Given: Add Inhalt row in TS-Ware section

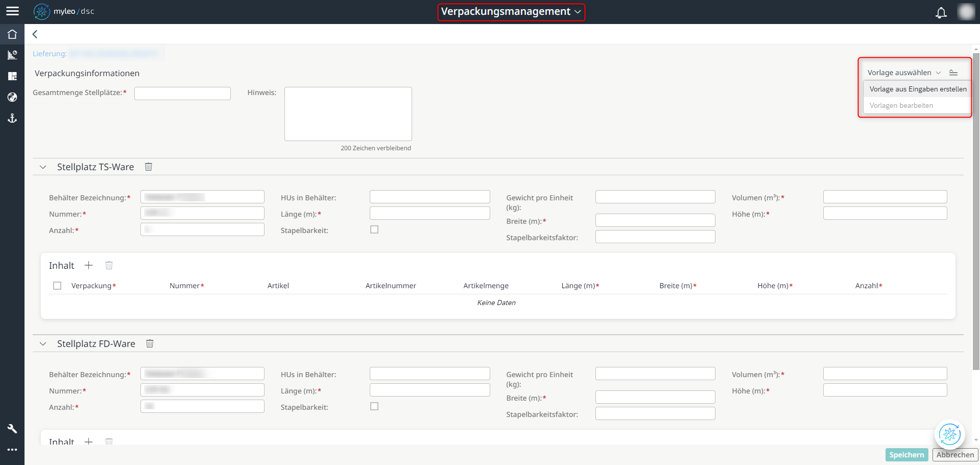Looking at the screenshot, I should click(88, 265).
